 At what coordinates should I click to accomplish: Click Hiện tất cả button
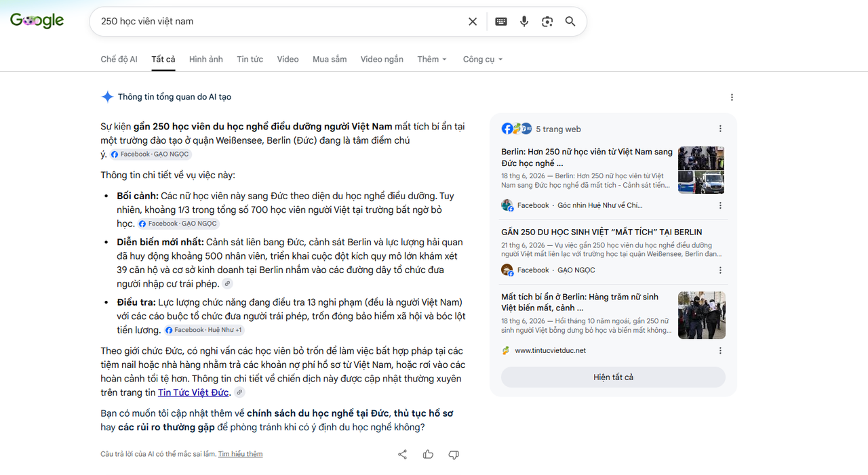click(x=613, y=377)
